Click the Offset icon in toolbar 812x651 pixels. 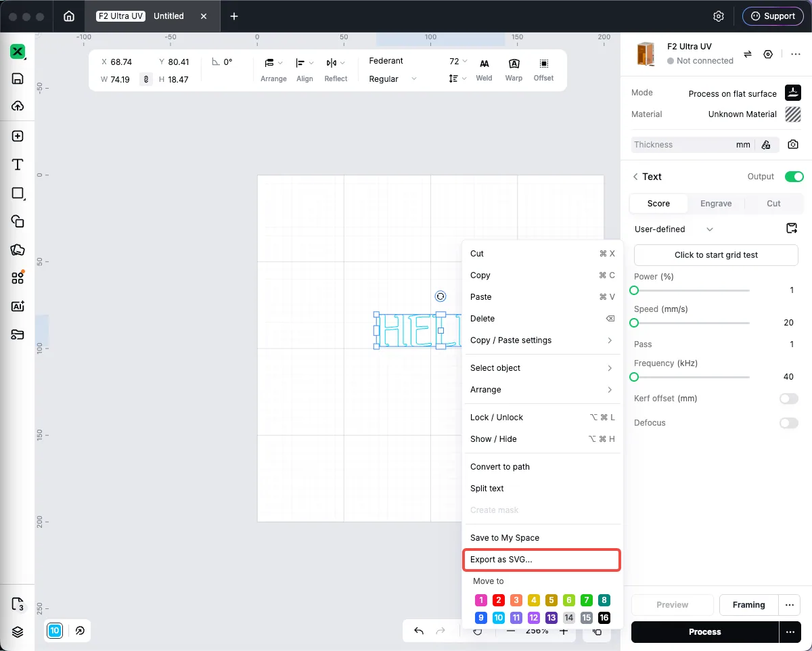[x=543, y=69]
